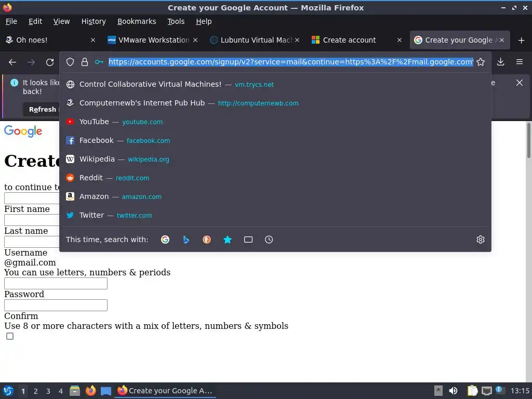Open a new tab with plus button
Image resolution: width=532 pixels, height=399 pixels.
[x=522, y=41]
